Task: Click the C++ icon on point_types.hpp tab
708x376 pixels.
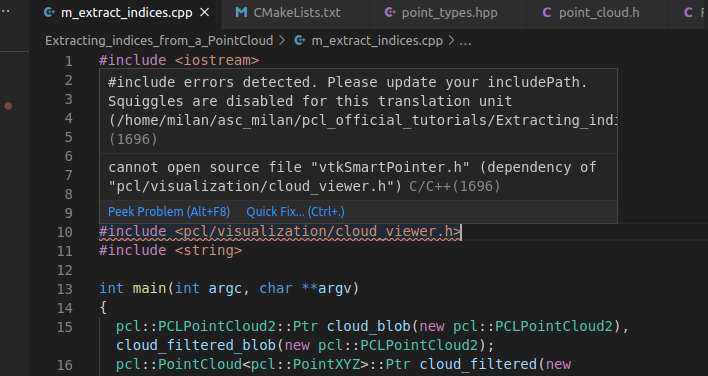Action: click(390, 13)
